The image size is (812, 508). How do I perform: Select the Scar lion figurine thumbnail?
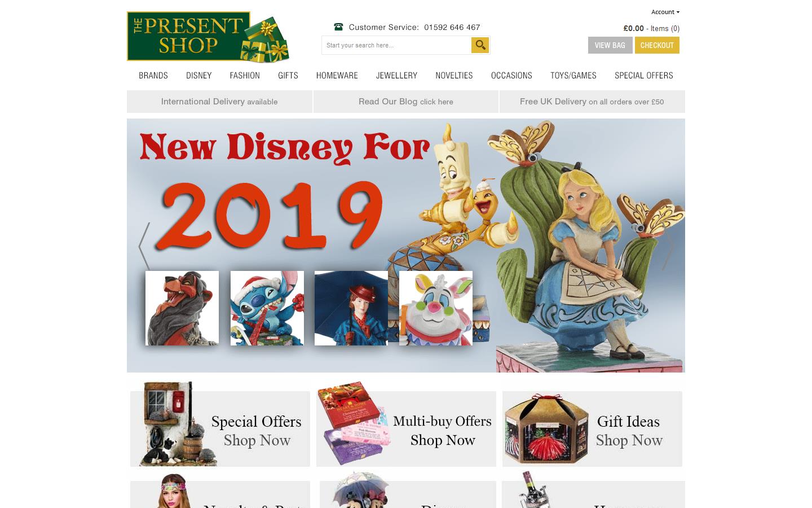182,308
